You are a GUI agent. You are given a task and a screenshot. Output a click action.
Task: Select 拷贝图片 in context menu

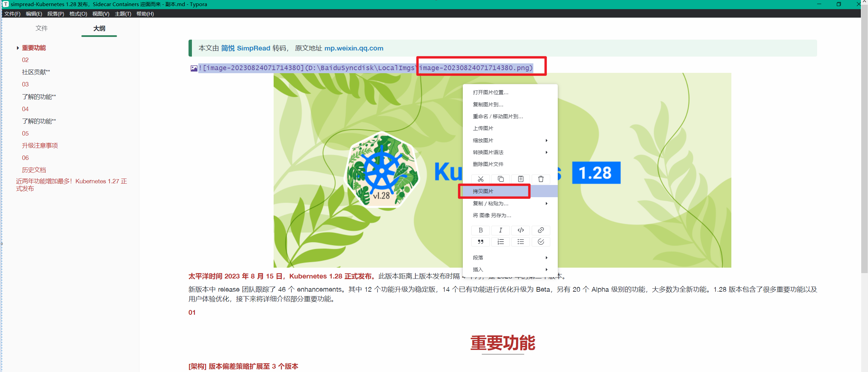pos(510,191)
